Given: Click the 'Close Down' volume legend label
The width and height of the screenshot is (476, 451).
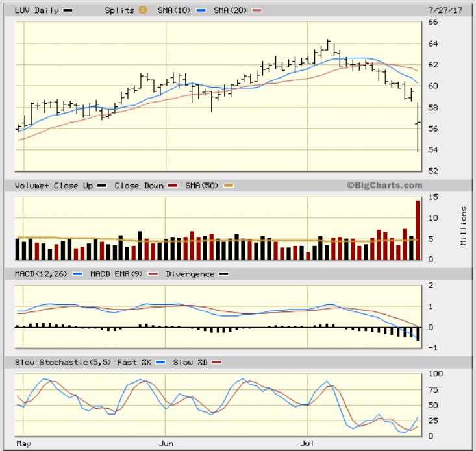Looking at the screenshot, I should point(139,186).
